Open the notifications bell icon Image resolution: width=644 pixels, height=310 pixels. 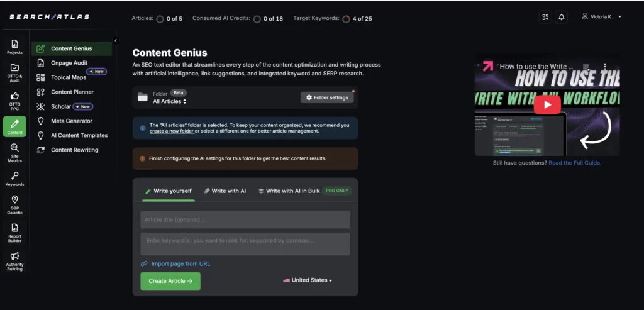tap(562, 17)
